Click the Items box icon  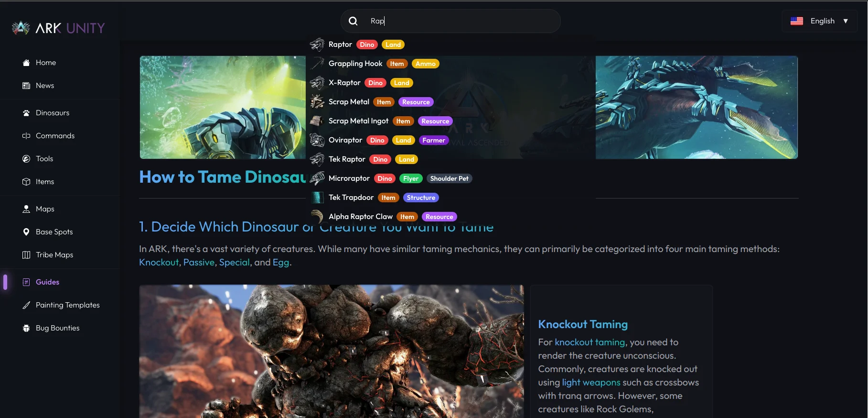26,182
